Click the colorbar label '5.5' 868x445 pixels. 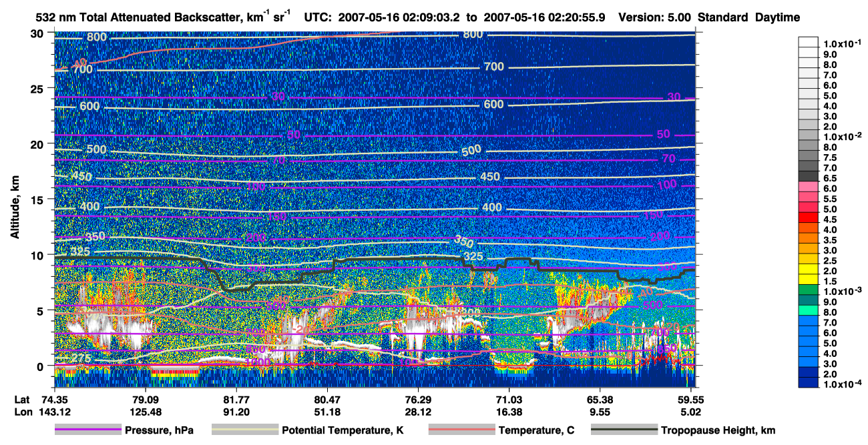[830, 199]
